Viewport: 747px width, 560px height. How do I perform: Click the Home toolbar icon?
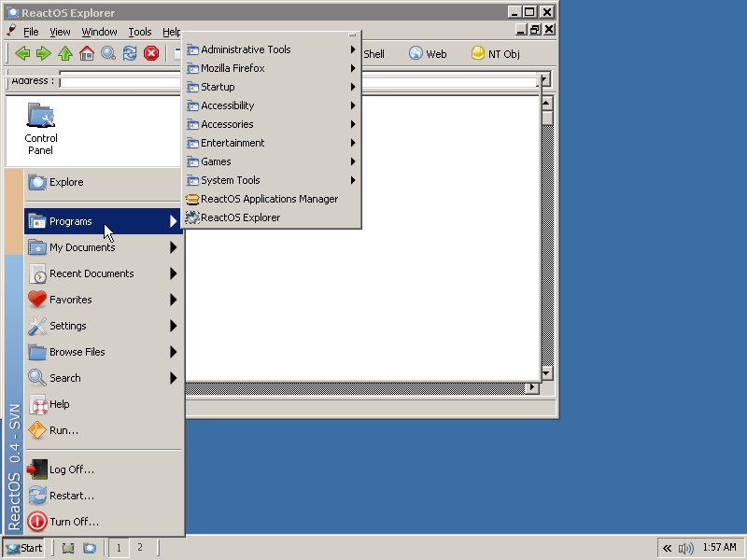(87, 53)
